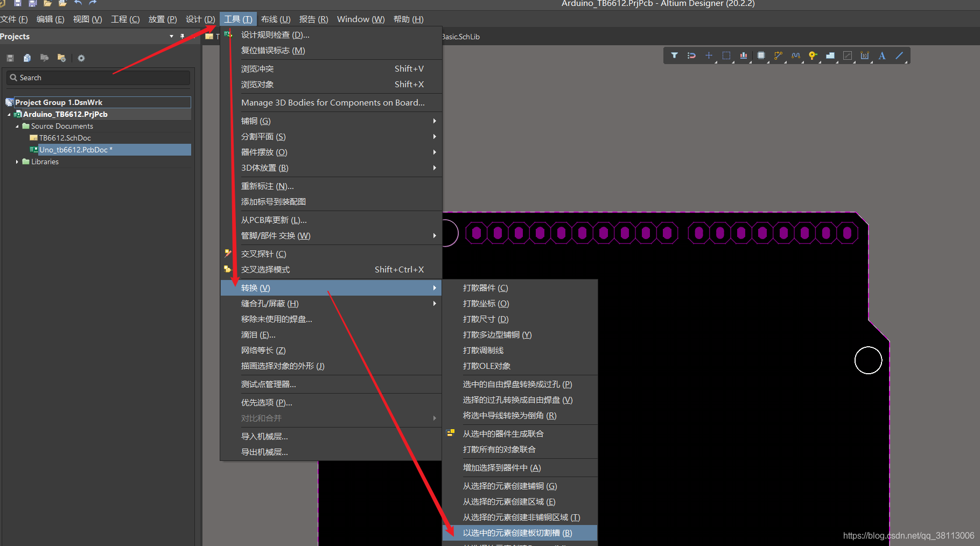980x546 pixels.
Task: Click the Search field in Projects panel
Action: click(x=98, y=78)
